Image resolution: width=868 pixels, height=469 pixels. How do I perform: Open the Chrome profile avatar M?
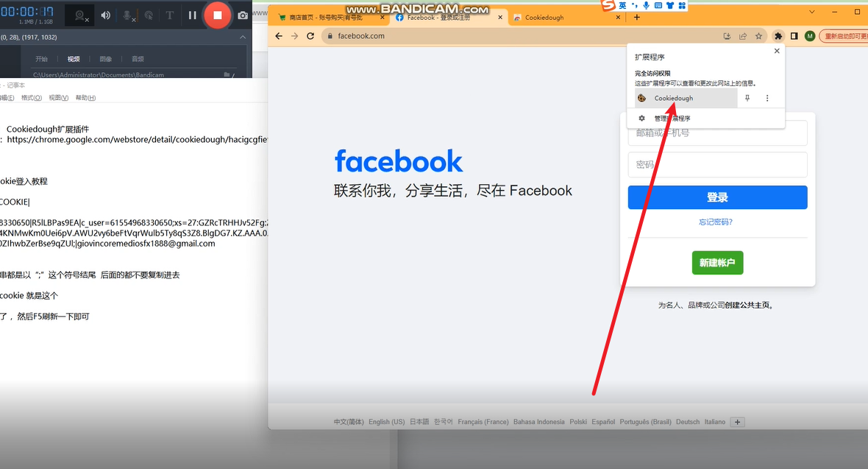tap(810, 36)
